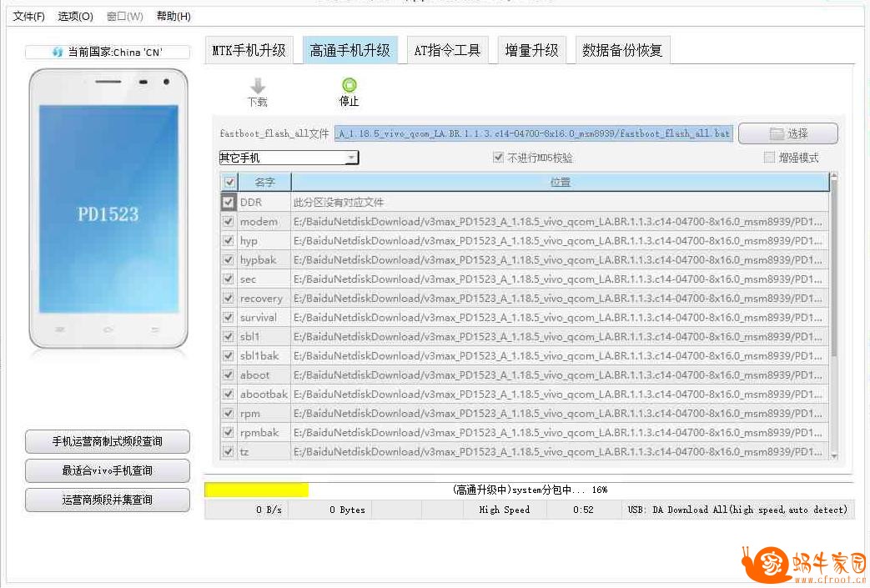Click the text 此分区没有对应文件 in DDR row
This screenshot has width=870, height=588.
coord(339,203)
